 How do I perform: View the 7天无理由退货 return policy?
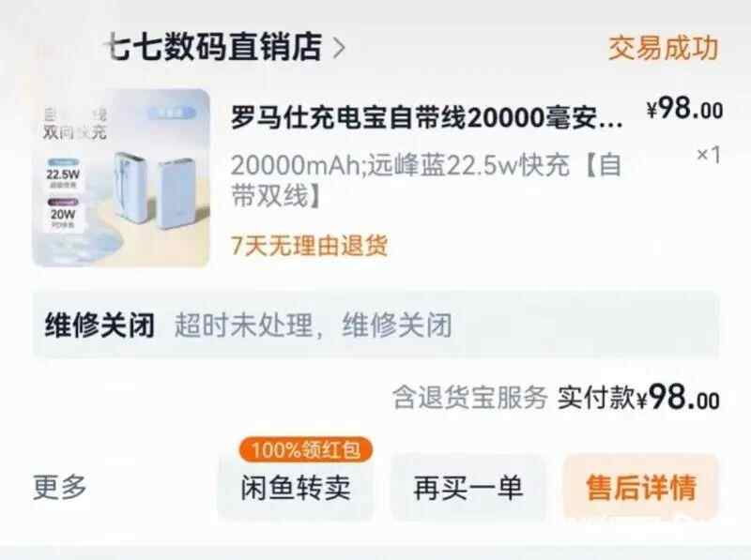pos(310,246)
